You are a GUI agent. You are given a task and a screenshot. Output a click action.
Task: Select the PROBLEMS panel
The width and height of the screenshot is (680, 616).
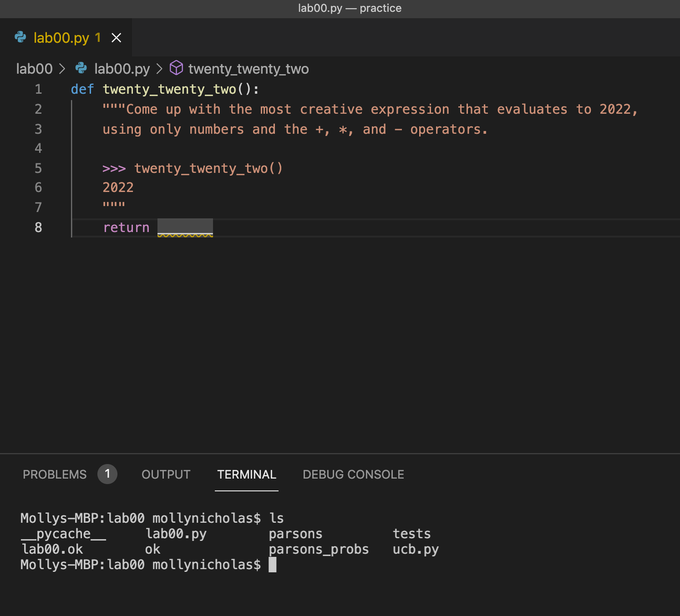pos(54,474)
